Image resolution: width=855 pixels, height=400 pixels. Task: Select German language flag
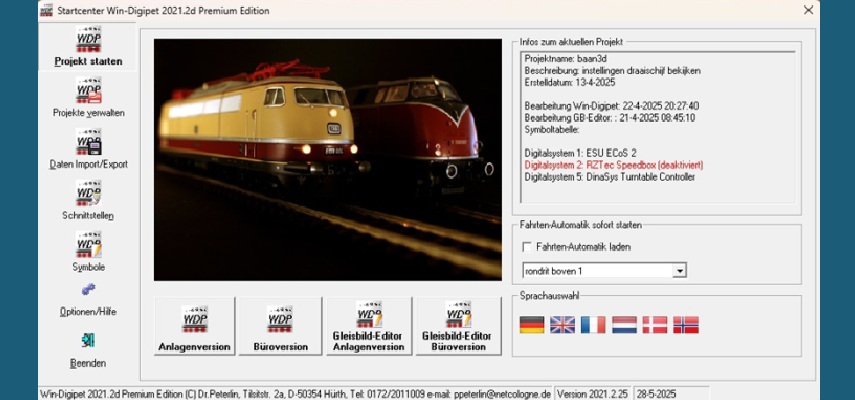532,325
